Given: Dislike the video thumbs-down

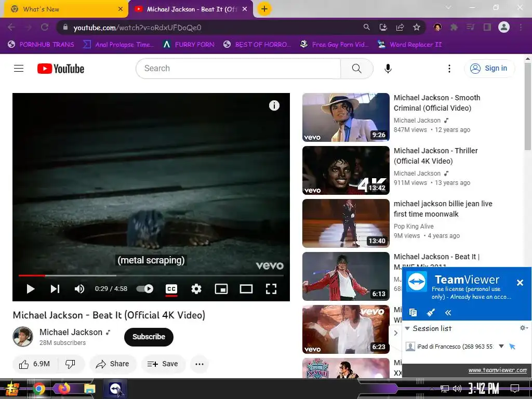Looking at the screenshot, I should coord(70,364).
